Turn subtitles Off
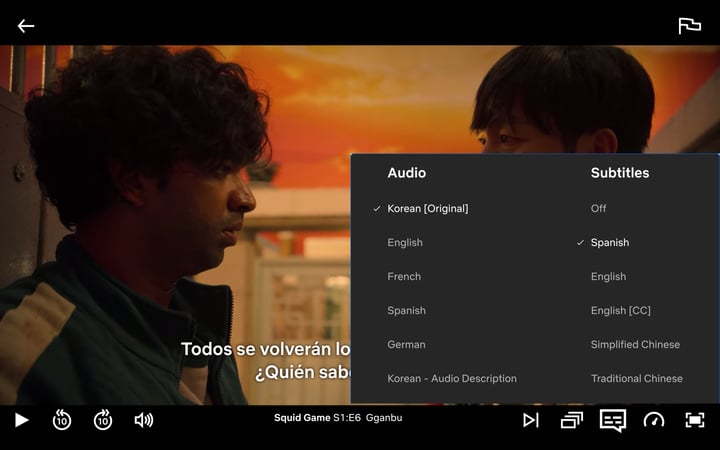The width and height of the screenshot is (720, 450). (598, 209)
